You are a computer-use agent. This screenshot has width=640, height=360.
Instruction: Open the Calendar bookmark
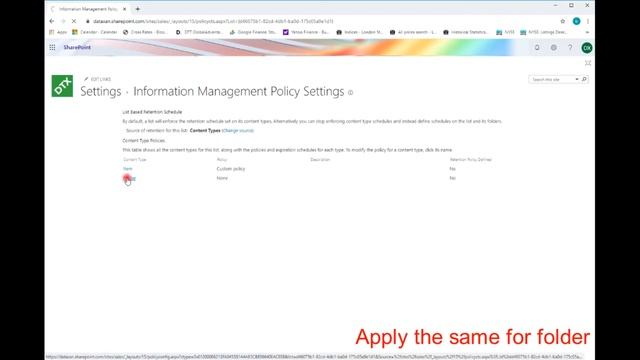95,32
